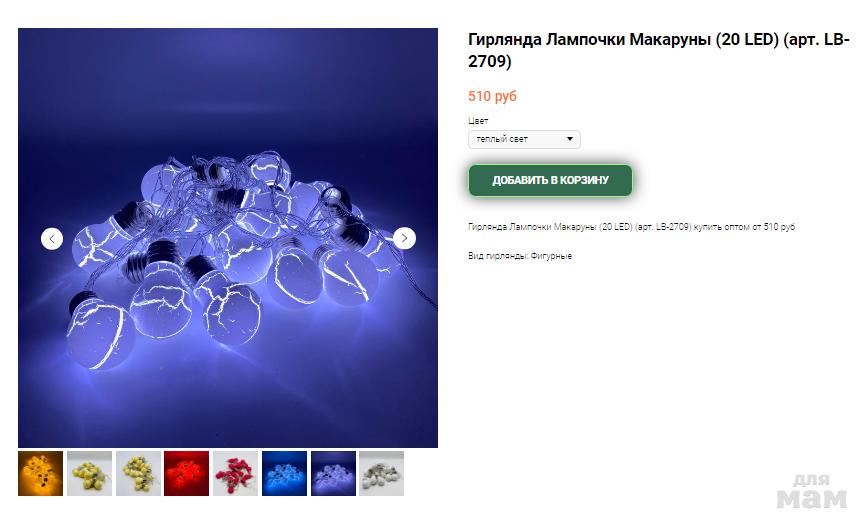Click the large violet garland main image
Viewport: 862px width, 523px height.
228,238
